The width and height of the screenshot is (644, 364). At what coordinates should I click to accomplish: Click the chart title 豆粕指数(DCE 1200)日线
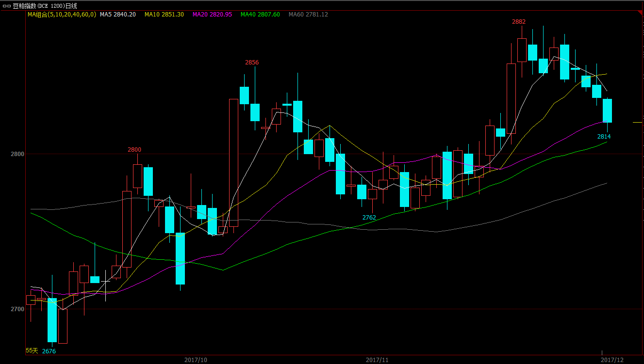pyautogui.click(x=44, y=6)
